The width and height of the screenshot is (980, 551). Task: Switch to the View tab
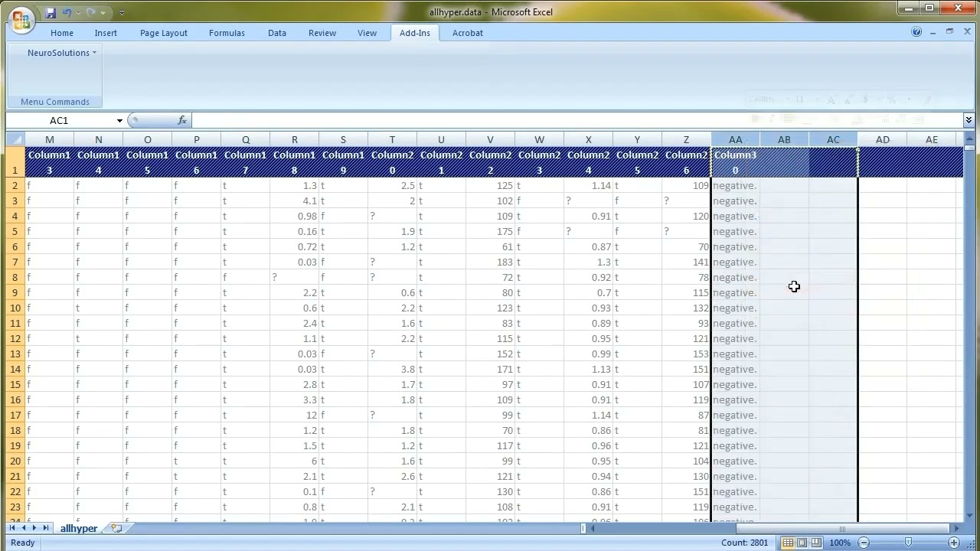(x=367, y=33)
